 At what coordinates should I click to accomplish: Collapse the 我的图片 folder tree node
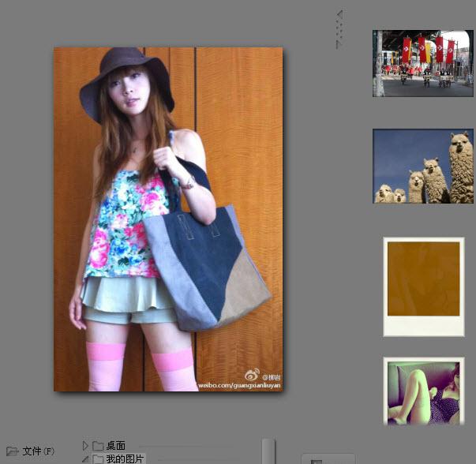click(x=85, y=458)
